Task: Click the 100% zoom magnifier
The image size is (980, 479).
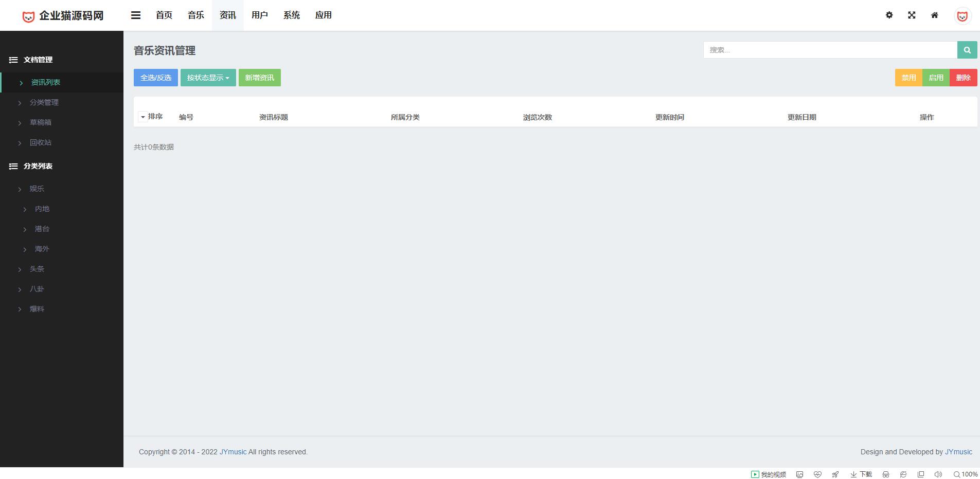Action: tap(966, 474)
